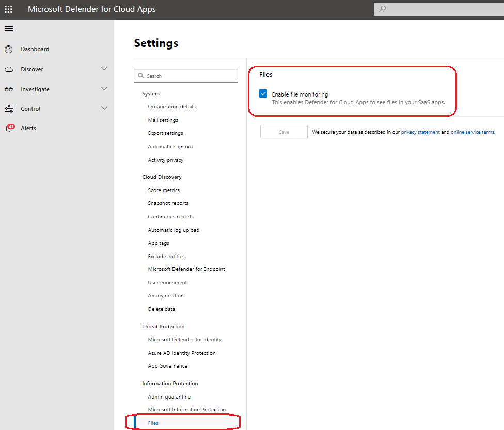
Task: Open App Governance settings page
Action: (x=168, y=366)
